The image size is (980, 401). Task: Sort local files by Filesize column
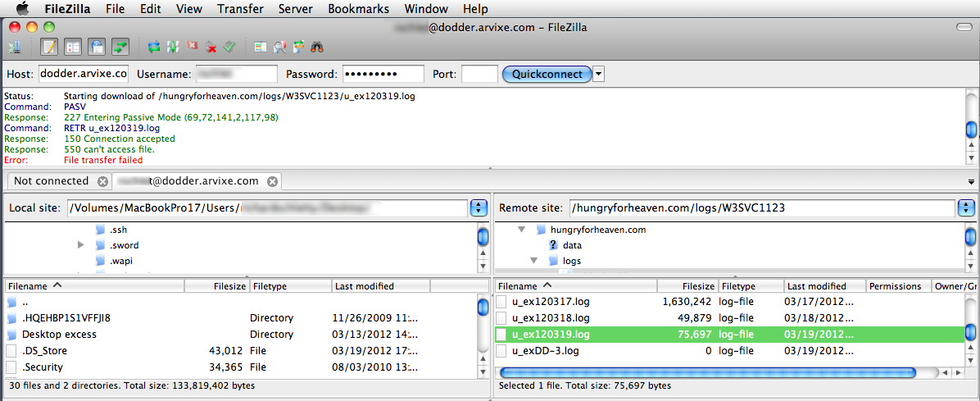[217, 286]
